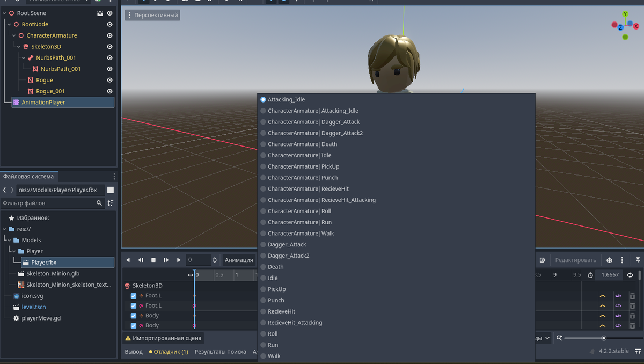644x364 pixels.
Task: Toggle onion skinning in animation panel
Action: tap(610, 260)
